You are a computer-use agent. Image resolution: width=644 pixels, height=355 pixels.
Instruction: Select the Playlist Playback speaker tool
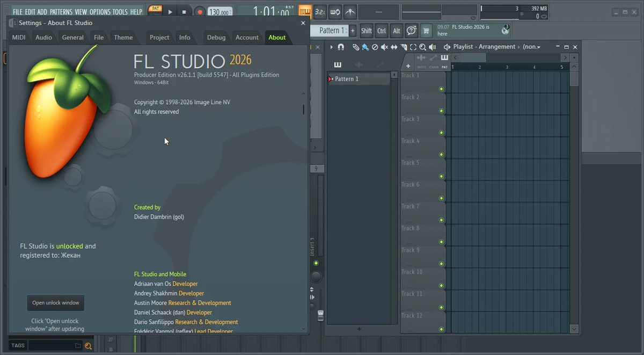433,47
